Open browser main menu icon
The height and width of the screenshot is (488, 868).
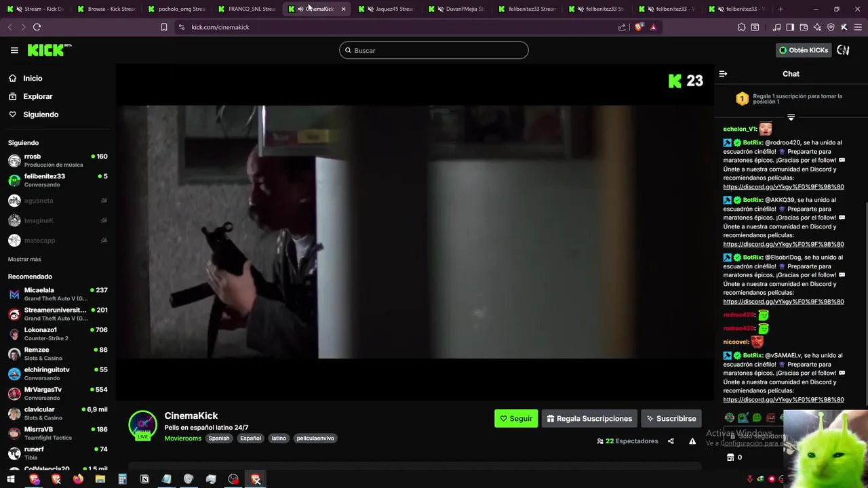click(x=858, y=27)
